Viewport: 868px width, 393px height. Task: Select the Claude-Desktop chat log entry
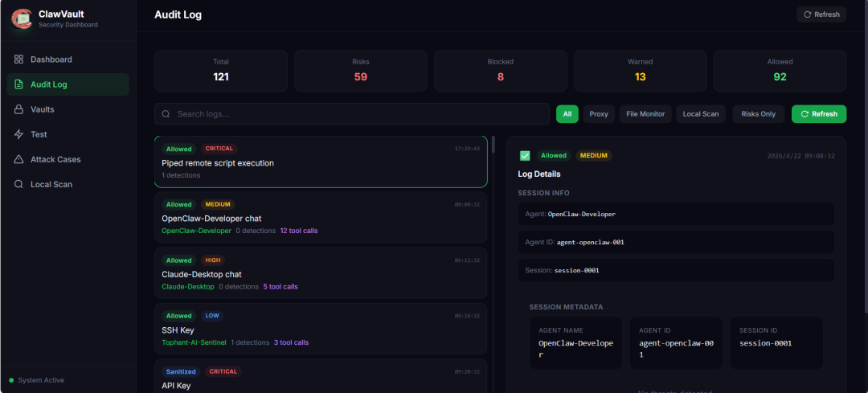(321, 273)
